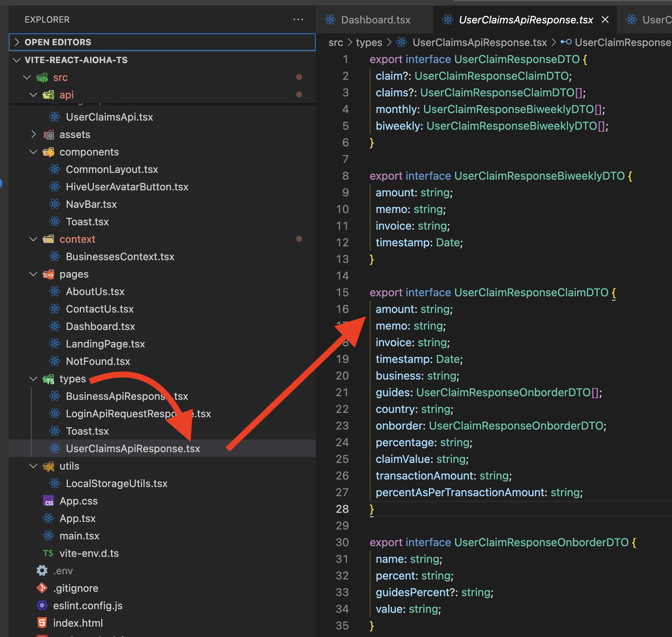Click the assets folder icon
The width and height of the screenshot is (672, 637).
tap(48, 135)
